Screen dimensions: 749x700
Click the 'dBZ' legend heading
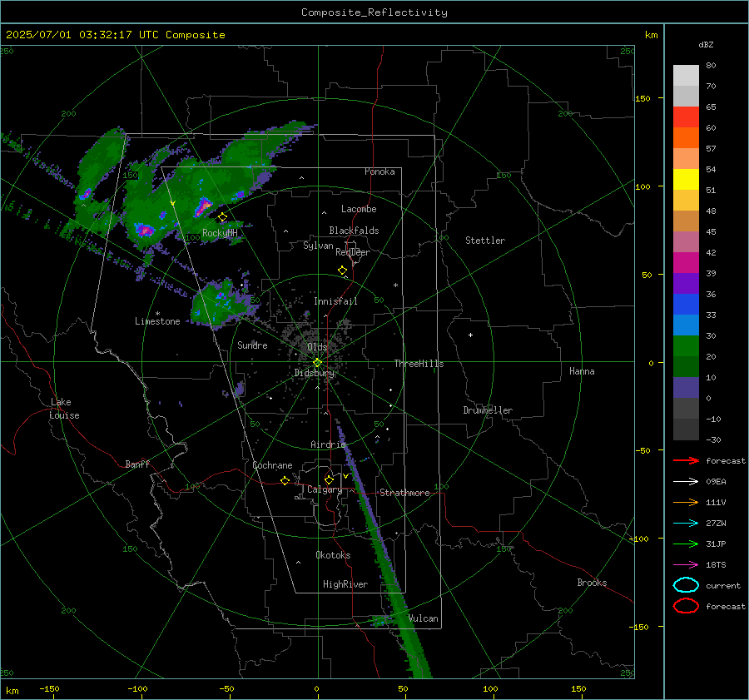point(706,44)
